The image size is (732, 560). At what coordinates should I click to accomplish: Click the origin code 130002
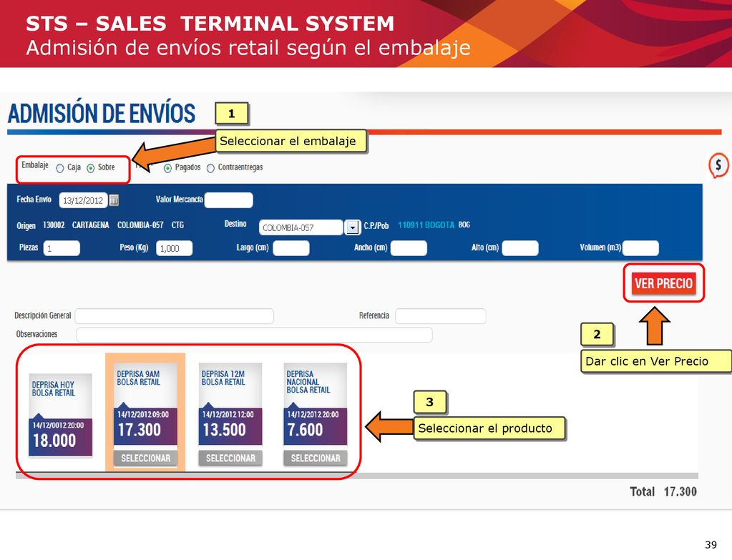(54, 225)
